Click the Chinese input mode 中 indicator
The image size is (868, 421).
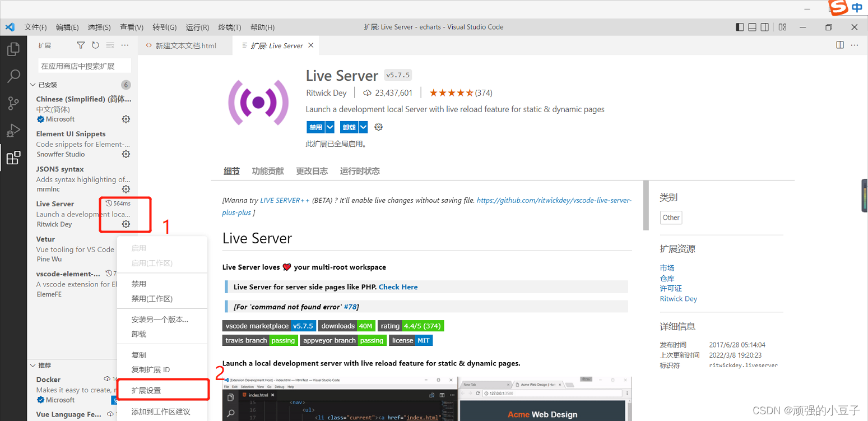pos(857,8)
